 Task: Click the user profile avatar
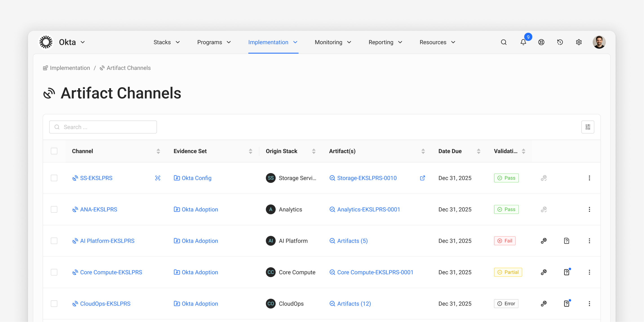coord(599,42)
